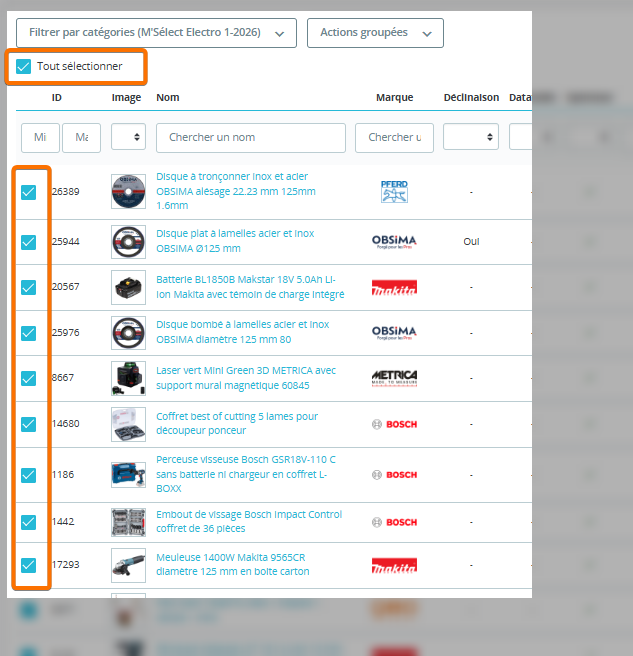Open the Déclinaison filter select
633x656 pixels.
point(471,136)
